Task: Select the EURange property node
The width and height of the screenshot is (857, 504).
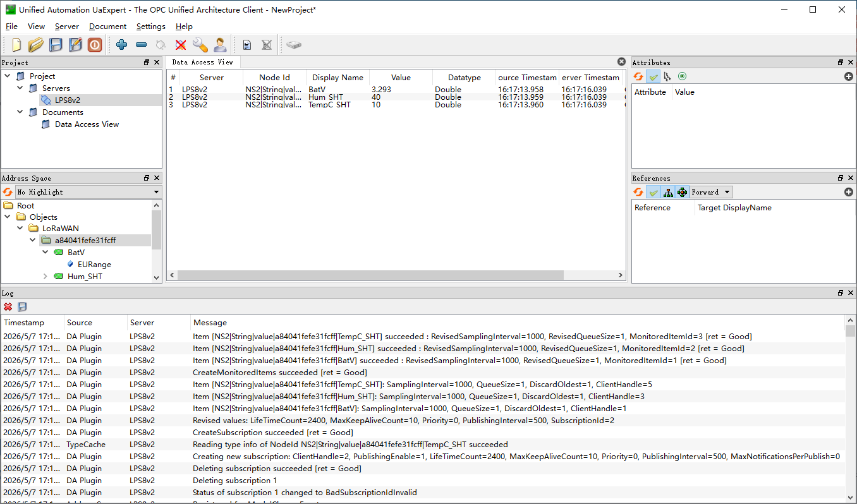Action: click(94, 265)
